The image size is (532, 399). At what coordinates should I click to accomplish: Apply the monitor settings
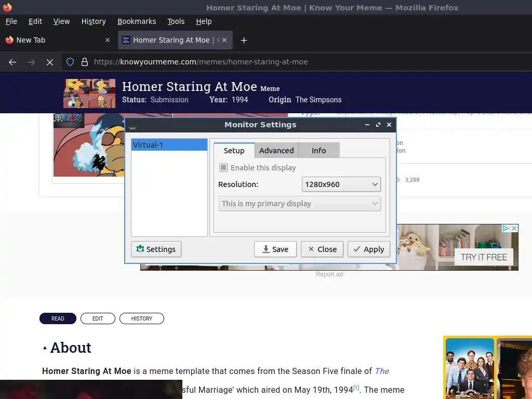tap(368, 249)
